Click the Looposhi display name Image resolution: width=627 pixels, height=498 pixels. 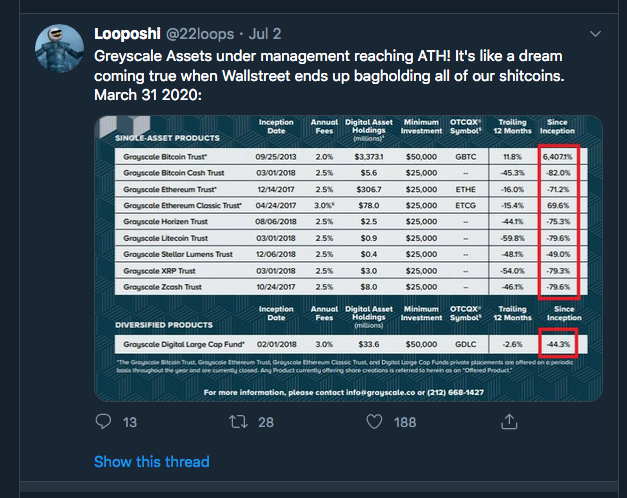(x=127, y=34)
